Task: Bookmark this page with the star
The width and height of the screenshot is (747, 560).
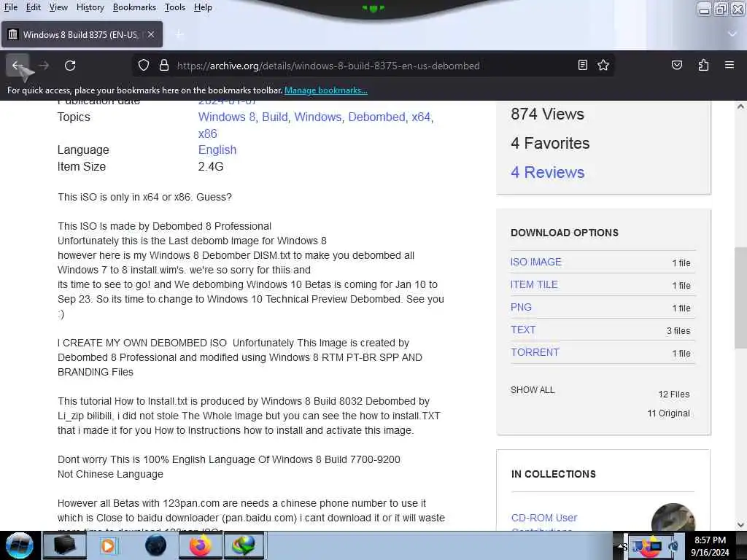Action: [x=603, y=65]
